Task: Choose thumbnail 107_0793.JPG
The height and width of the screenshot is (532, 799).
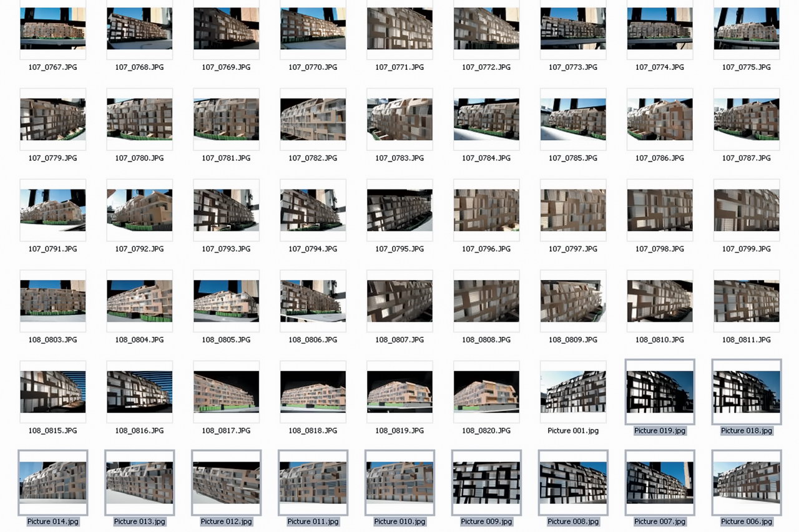Action: coord(226,210)
